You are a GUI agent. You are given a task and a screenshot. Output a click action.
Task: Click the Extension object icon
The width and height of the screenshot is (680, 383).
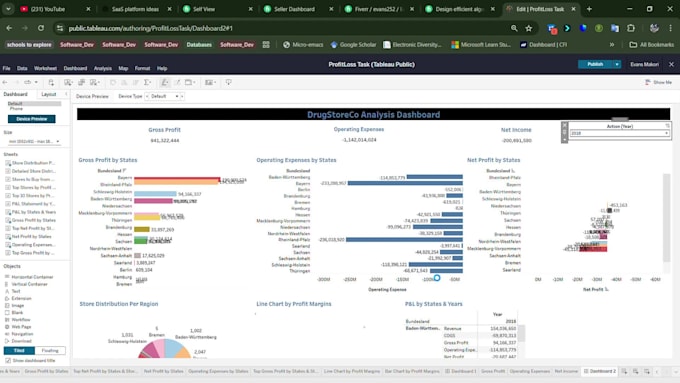point(7,298)
